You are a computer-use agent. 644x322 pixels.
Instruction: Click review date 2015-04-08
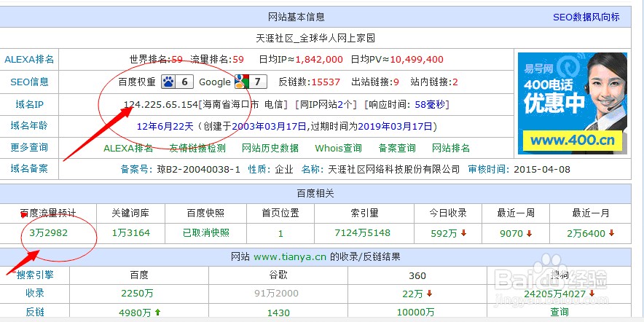tap(542, 169)
